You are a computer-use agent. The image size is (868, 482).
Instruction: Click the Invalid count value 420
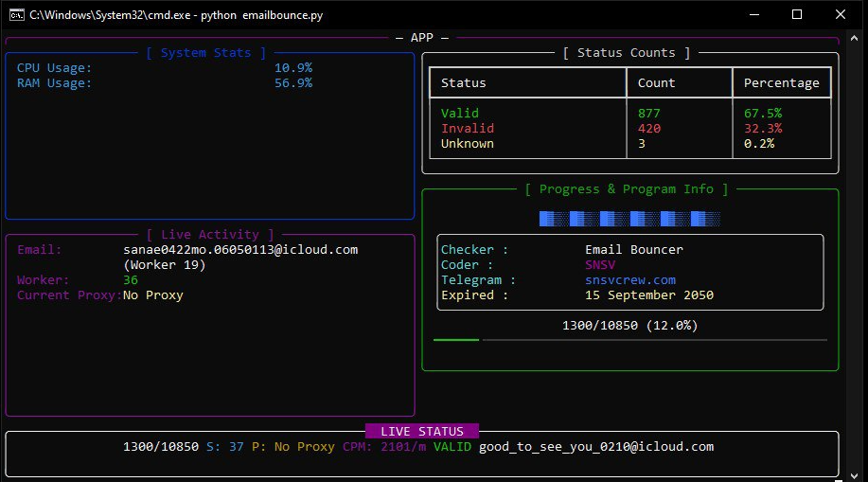(x=649, y=129)
